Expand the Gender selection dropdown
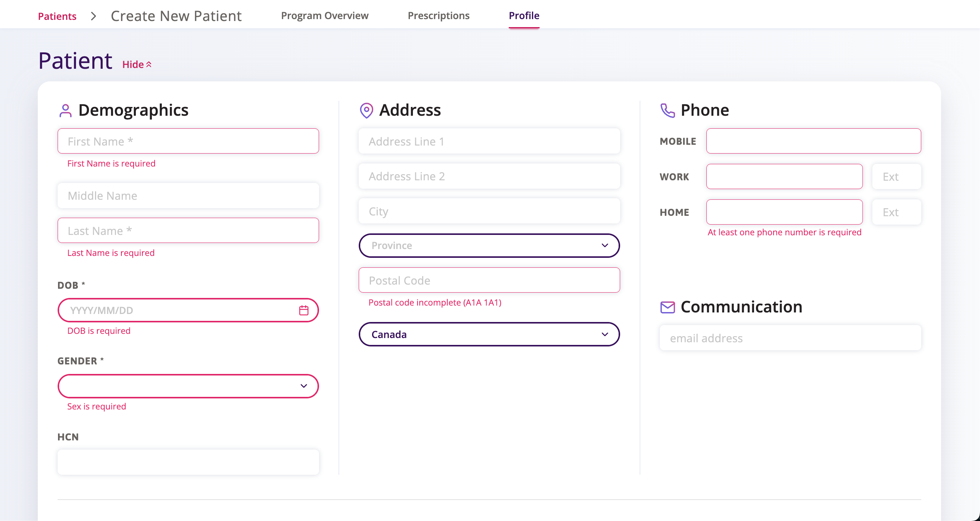This screenshot has width=980, height=521. pos(188,386)
